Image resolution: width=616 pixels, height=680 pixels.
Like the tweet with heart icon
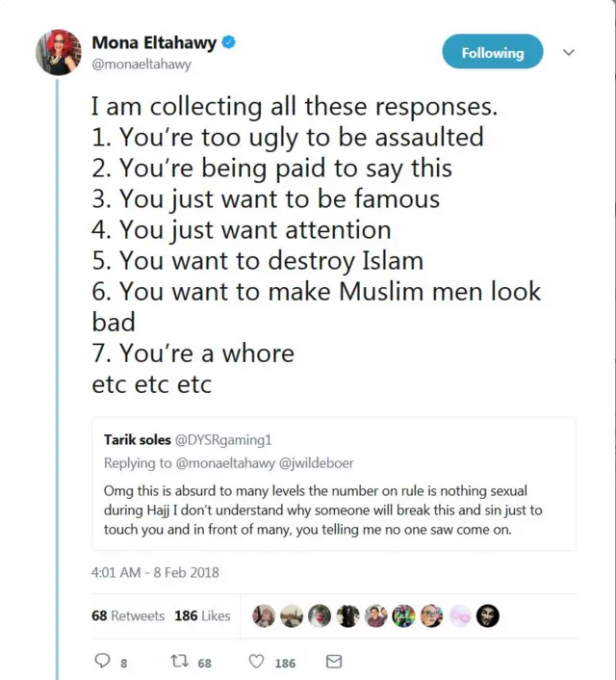coord(257,663)
